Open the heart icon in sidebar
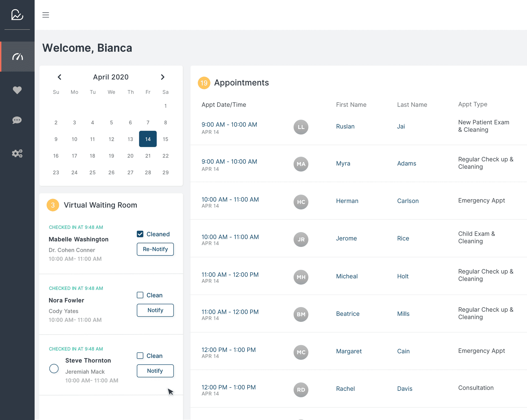This screenshot has width=527, height=420. pos(17,90)
